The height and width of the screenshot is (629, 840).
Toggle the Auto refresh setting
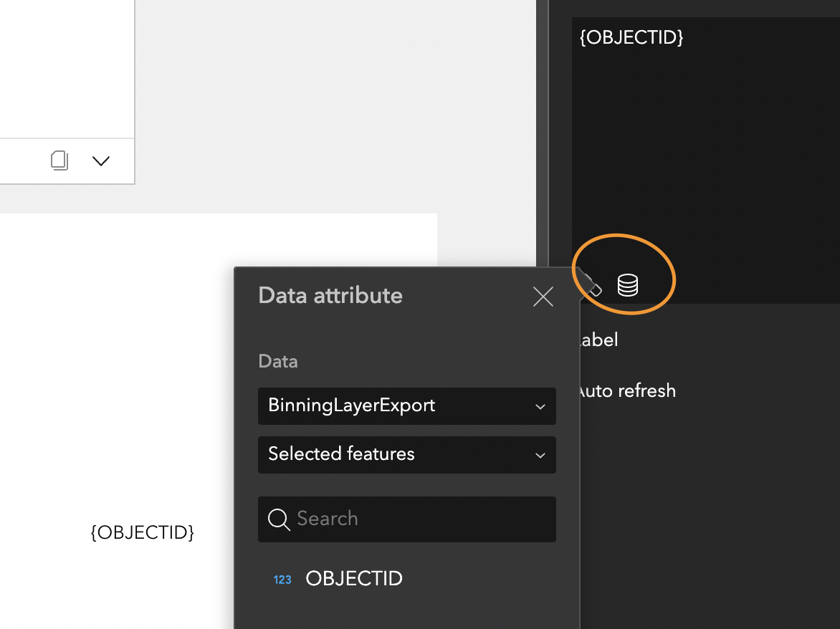point(627,390)
